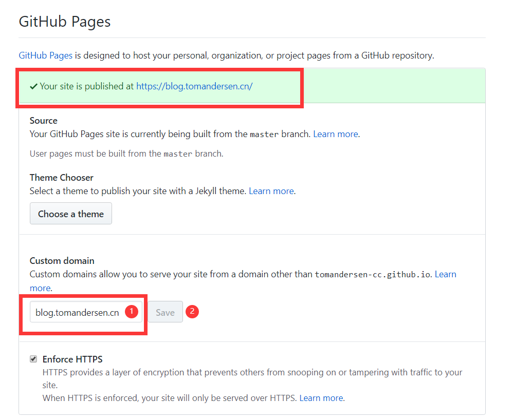
Task: Focus the custom domain input field
Action: [x=86, y=312]
